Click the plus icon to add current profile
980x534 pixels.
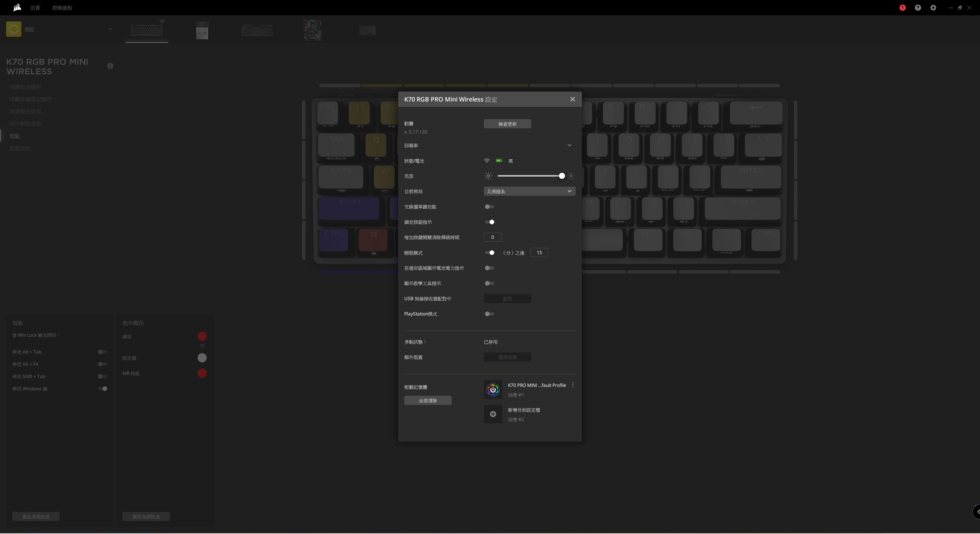point(493,414)
